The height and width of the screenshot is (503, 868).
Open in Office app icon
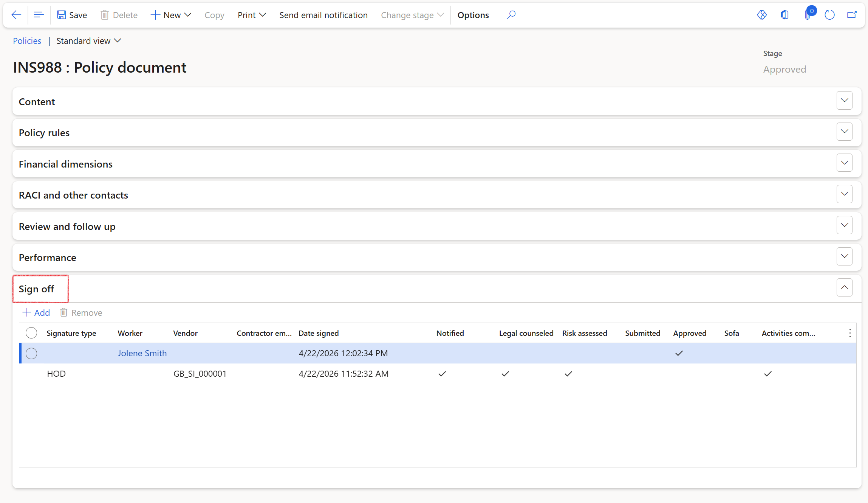point(784,15)
